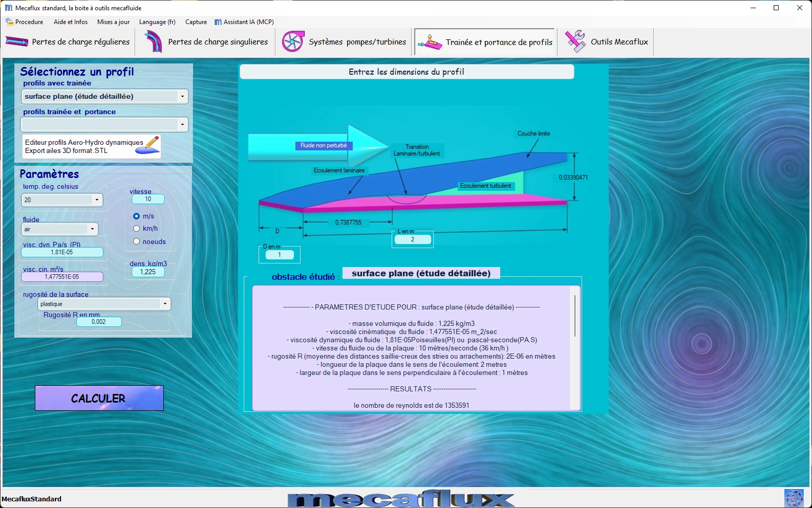Click the visc. dyn. Pa/s field

click(x=62, y=252)
